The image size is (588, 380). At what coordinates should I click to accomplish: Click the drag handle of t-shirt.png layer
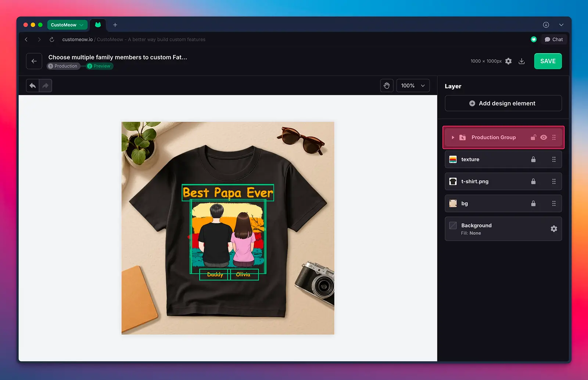554,182
